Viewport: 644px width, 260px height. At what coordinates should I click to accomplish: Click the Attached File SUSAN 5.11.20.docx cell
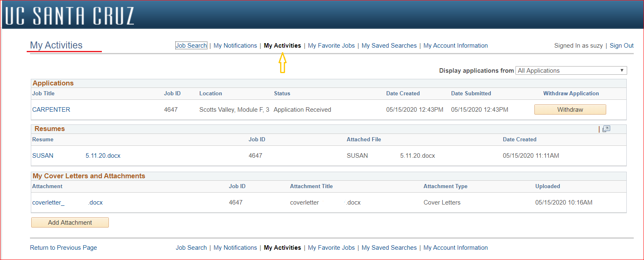point(391,156)
